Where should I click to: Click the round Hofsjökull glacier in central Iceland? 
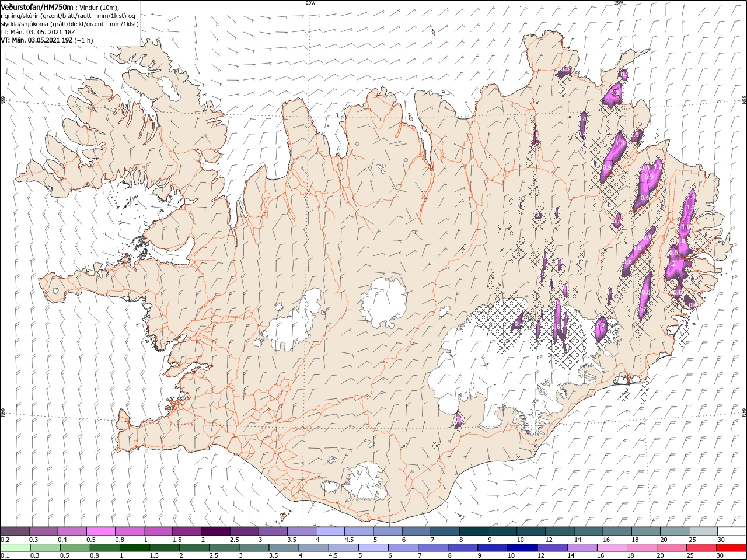click(x=383, y=302)
